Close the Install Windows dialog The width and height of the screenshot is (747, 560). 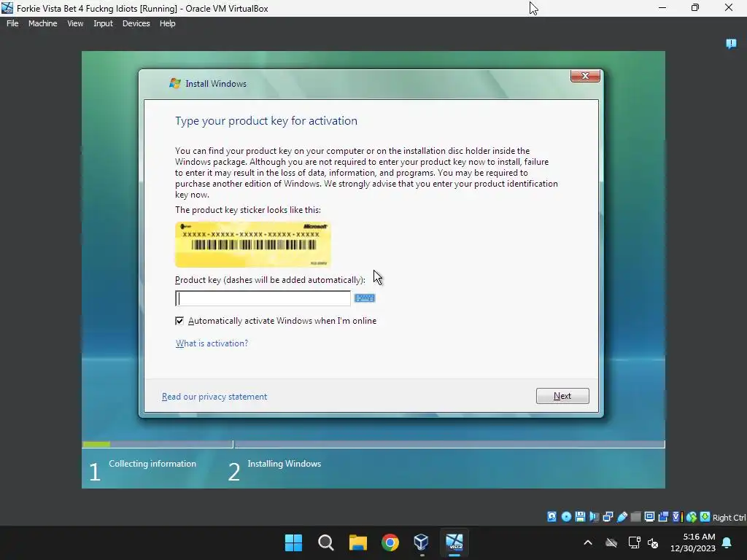click(586, 76)
